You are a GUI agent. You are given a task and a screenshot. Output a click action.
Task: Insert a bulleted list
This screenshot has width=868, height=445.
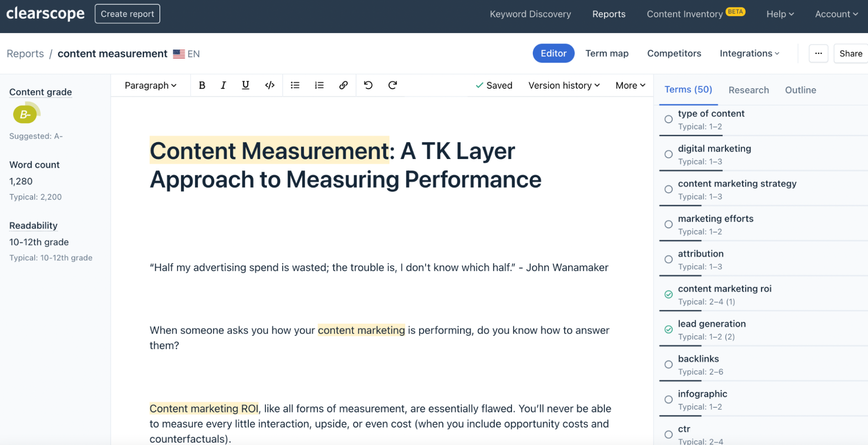click(295, 85)
